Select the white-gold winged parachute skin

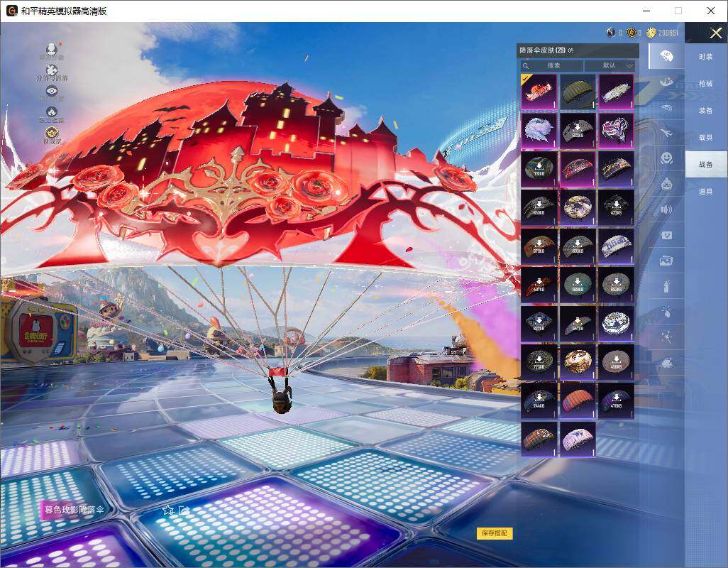tap(616, 92)
